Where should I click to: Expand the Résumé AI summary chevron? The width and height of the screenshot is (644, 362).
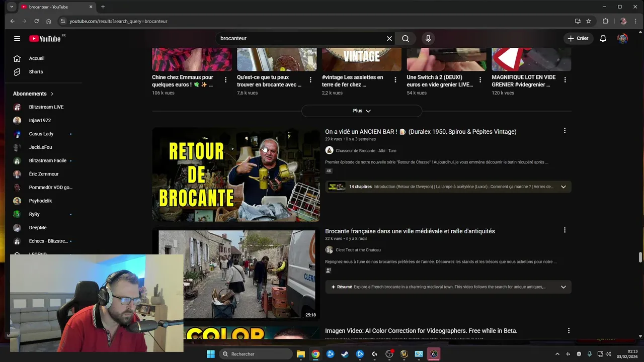point(563,287)
